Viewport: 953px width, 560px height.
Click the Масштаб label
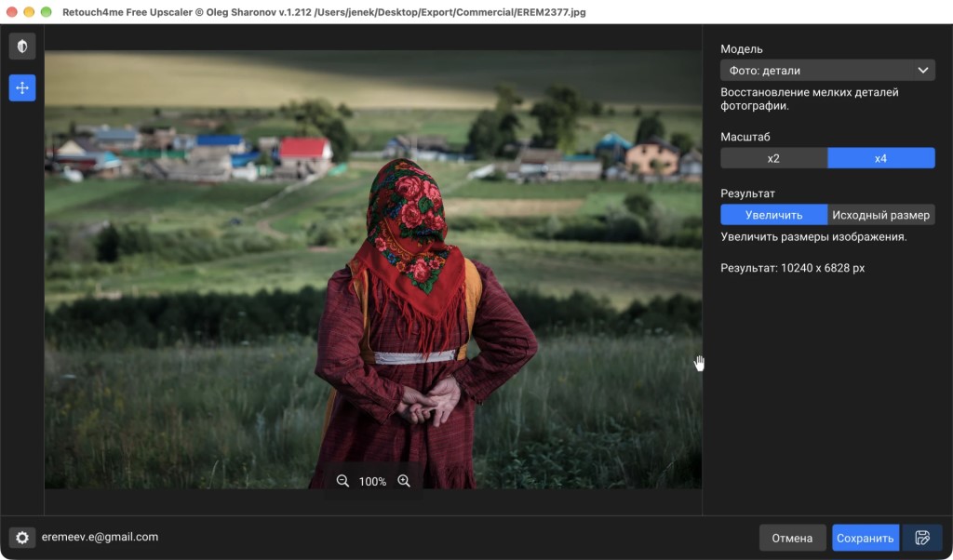click(745, 138)
